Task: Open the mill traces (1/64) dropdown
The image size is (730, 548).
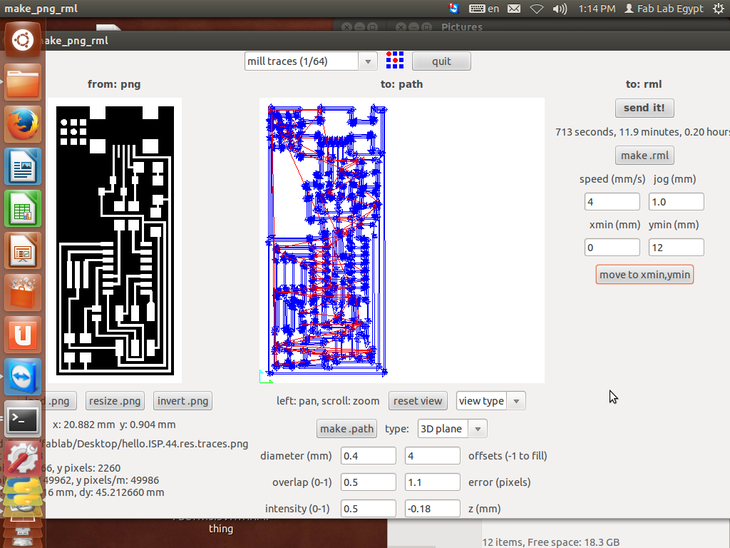Action: click(x=311, y=61)
